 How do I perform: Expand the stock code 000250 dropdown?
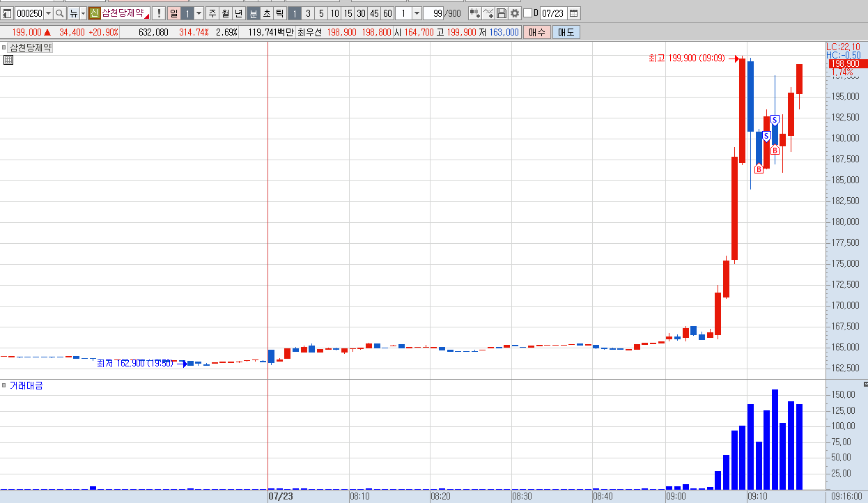coord(48,13)
